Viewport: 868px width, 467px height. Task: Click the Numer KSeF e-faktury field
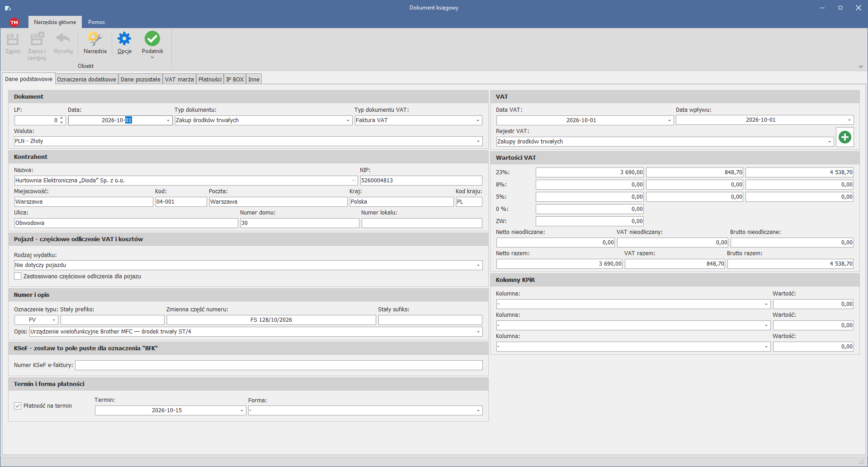coord(278,365)
